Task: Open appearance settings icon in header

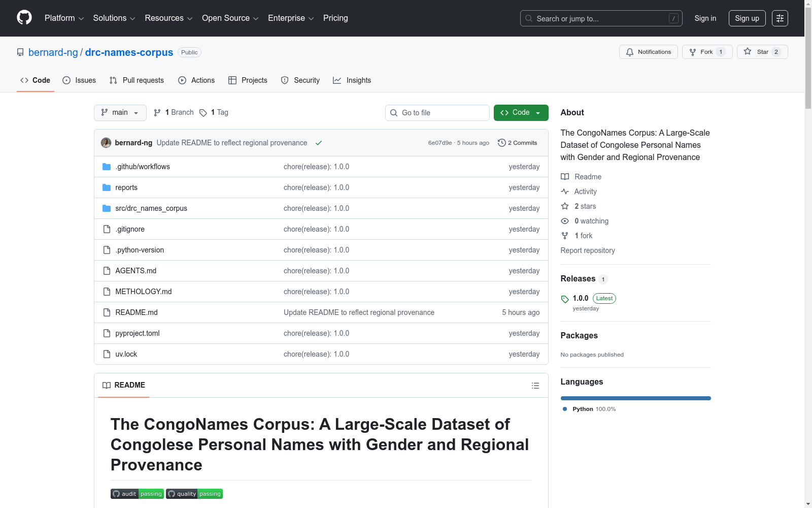Action: [780, 18]
